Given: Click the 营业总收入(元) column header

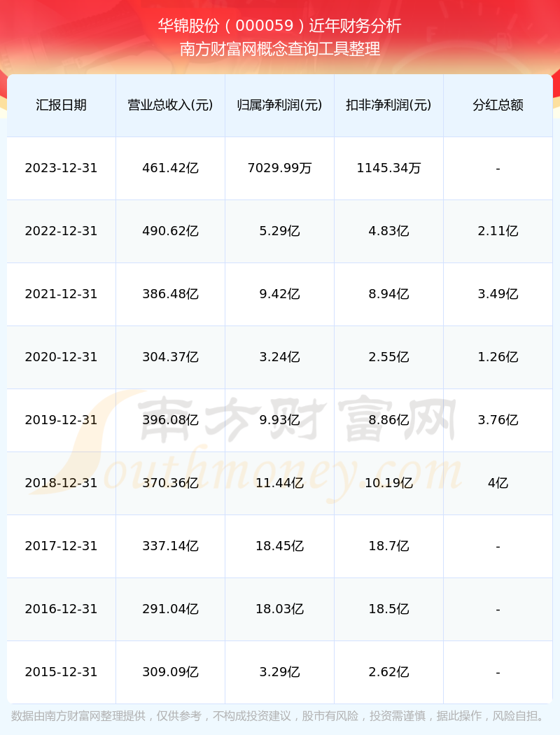Looking at the screenshot, I should pyautogui.click(x=171, y=105).
